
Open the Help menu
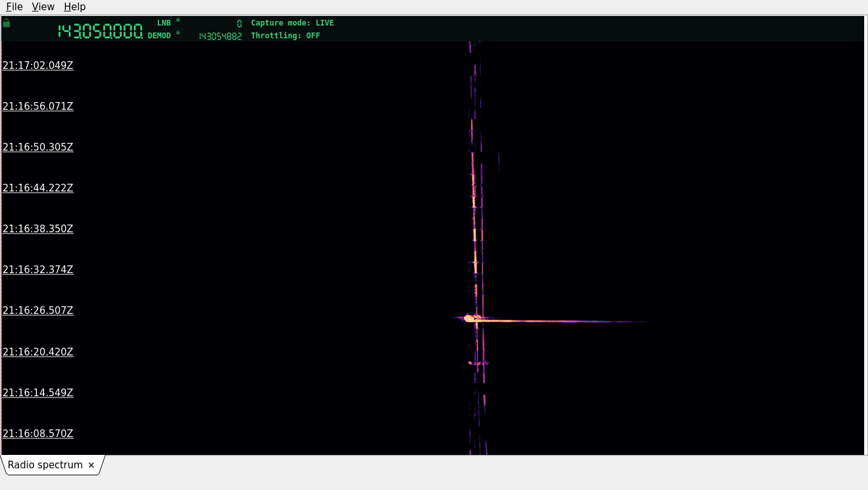(75, 7)
